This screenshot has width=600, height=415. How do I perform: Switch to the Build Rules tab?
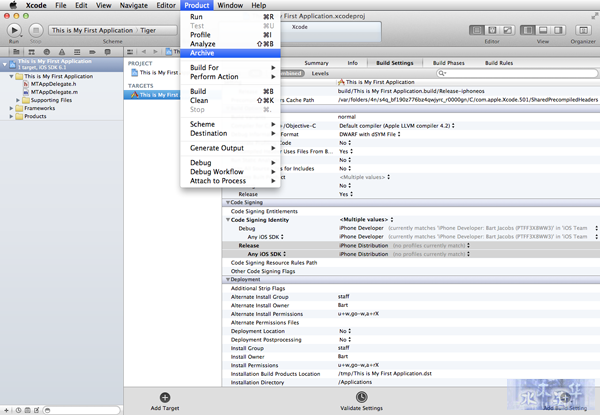(499, 63)
